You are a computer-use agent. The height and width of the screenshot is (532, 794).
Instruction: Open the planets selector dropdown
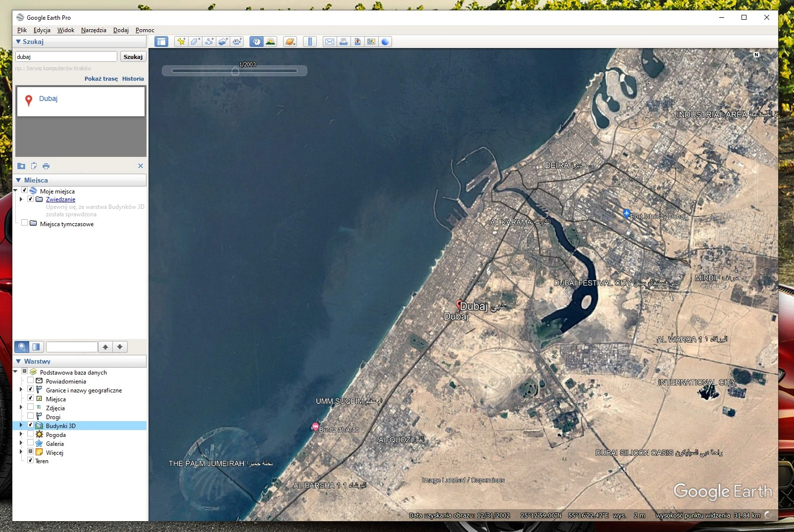coord(290,42)
